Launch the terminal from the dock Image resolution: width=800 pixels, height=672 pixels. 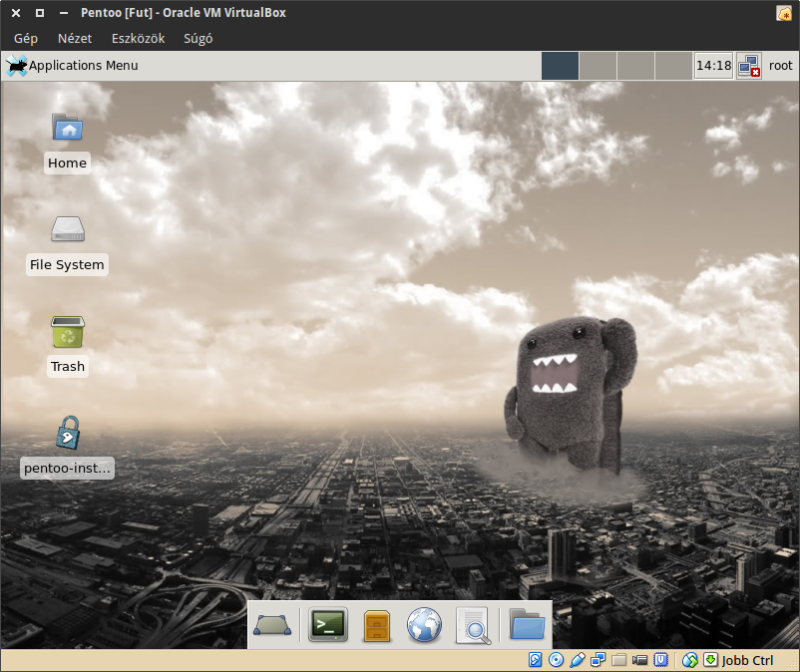coord(328,625)
